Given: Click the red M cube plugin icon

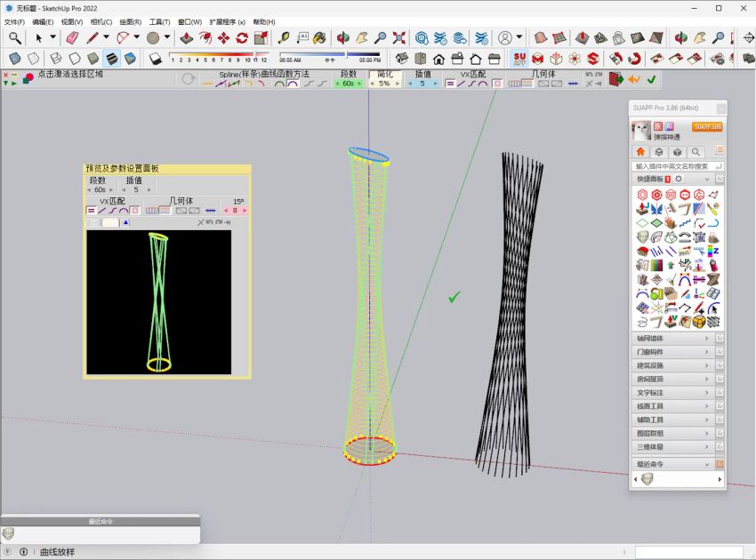Looking at the screenshot, I should tap(537, 59).
